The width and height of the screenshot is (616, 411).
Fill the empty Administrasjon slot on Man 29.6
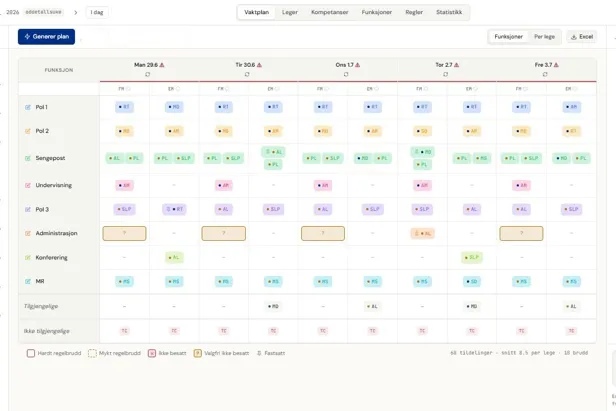pyautogui.click(x=125, y=233)
